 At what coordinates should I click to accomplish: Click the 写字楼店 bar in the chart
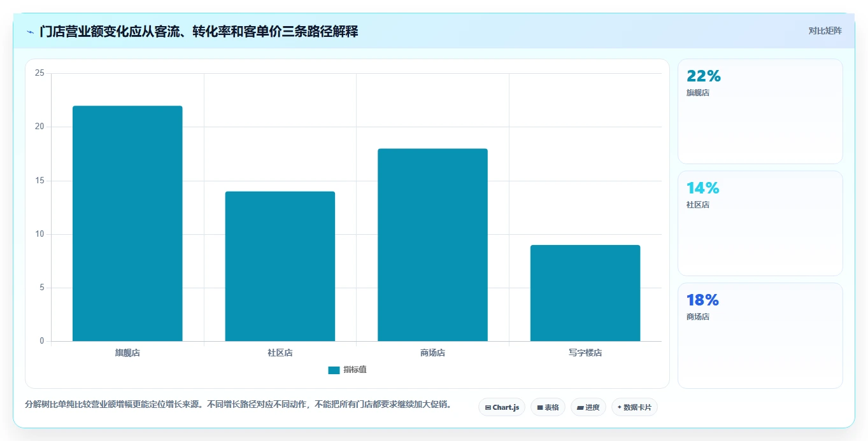(585, 293)
